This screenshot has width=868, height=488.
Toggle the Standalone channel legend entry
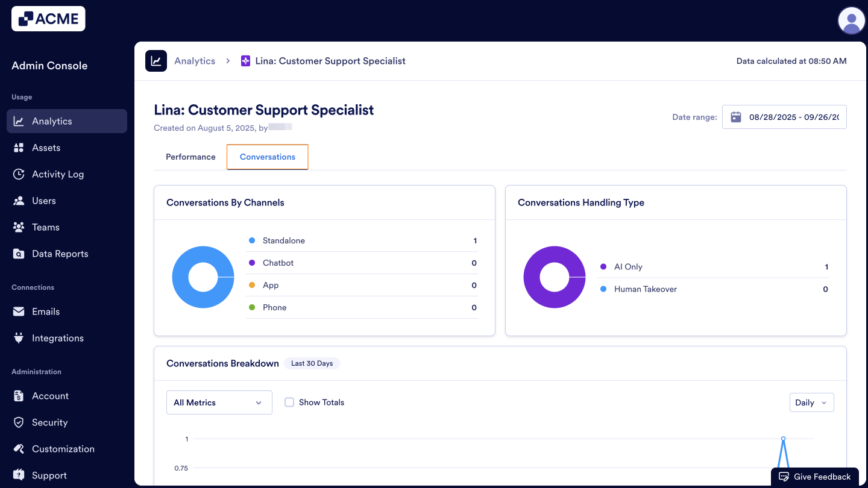coord(283,240)
